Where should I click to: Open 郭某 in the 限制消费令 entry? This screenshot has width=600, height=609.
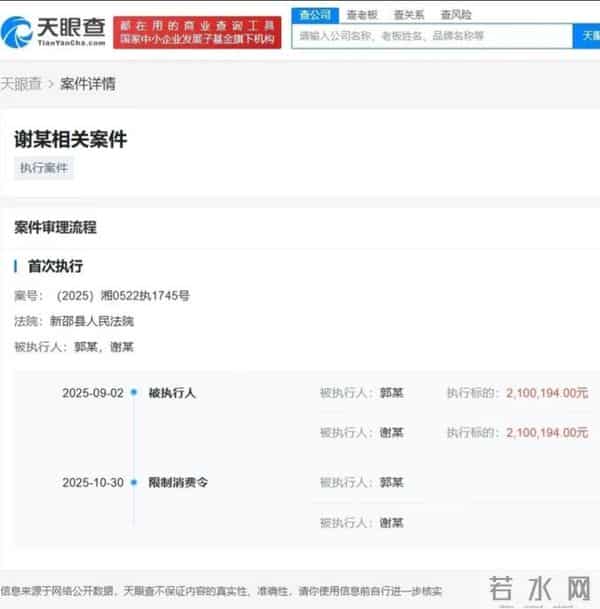pyautogui.click(x=391, y=483)
